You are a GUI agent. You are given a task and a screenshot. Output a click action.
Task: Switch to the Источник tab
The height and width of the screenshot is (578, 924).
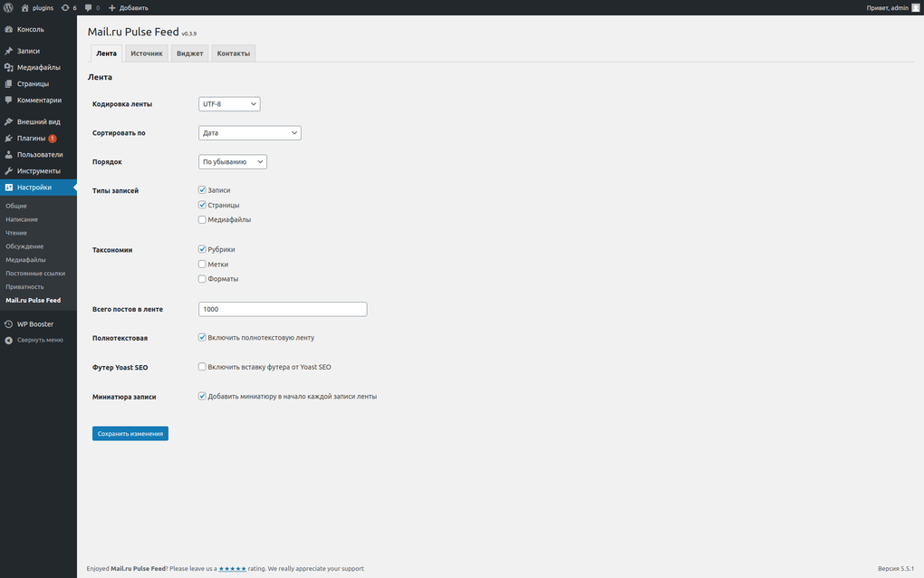click(147, 53)
